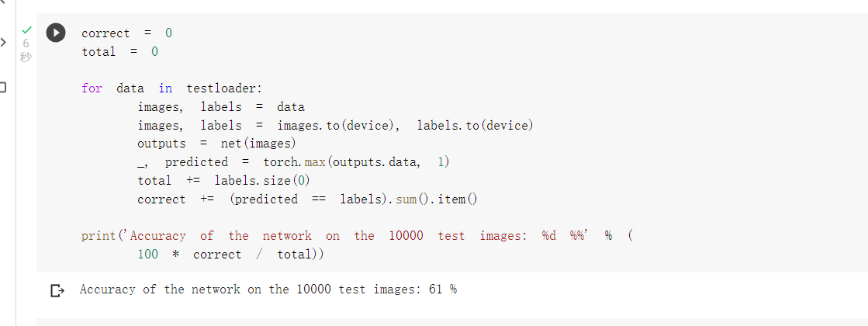Click the empty cell below the output
868x326 pixels.
[x=450, y=320]
